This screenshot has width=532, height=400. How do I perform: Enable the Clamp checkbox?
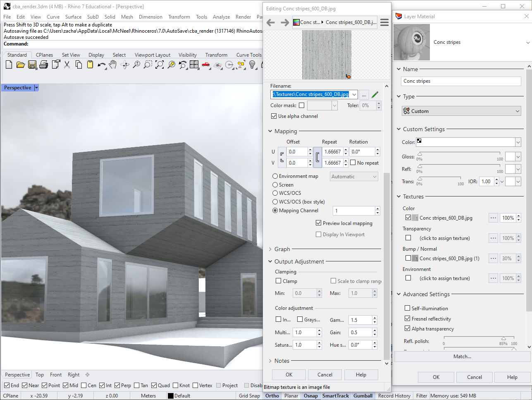(x=279, y=281)
